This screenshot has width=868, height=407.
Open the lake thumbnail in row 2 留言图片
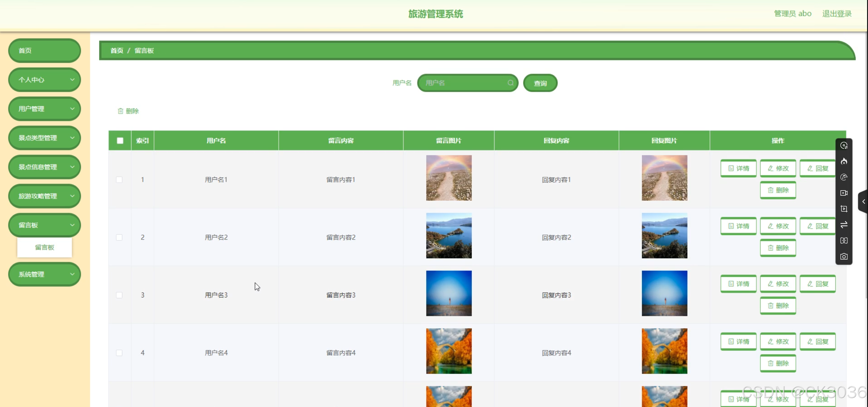tap(449, 236)
